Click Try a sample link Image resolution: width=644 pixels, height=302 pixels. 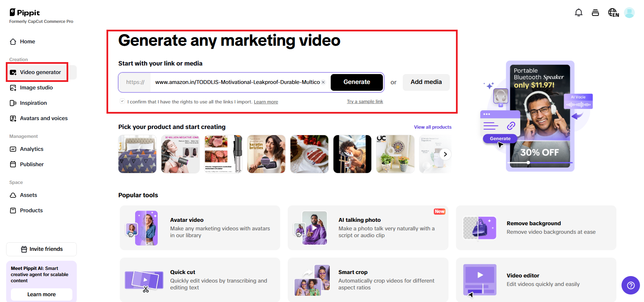[x=365, y=101]
